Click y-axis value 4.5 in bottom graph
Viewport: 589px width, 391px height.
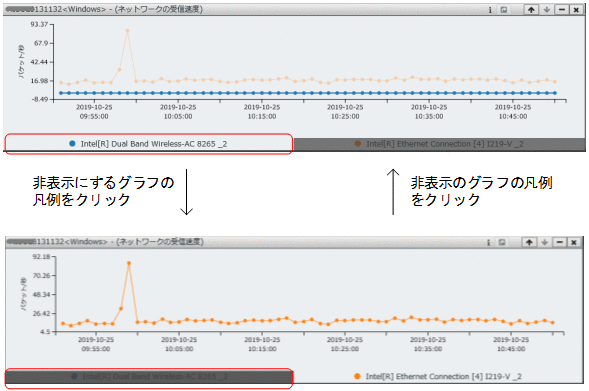pyautogui.click(x=45, y=332)
